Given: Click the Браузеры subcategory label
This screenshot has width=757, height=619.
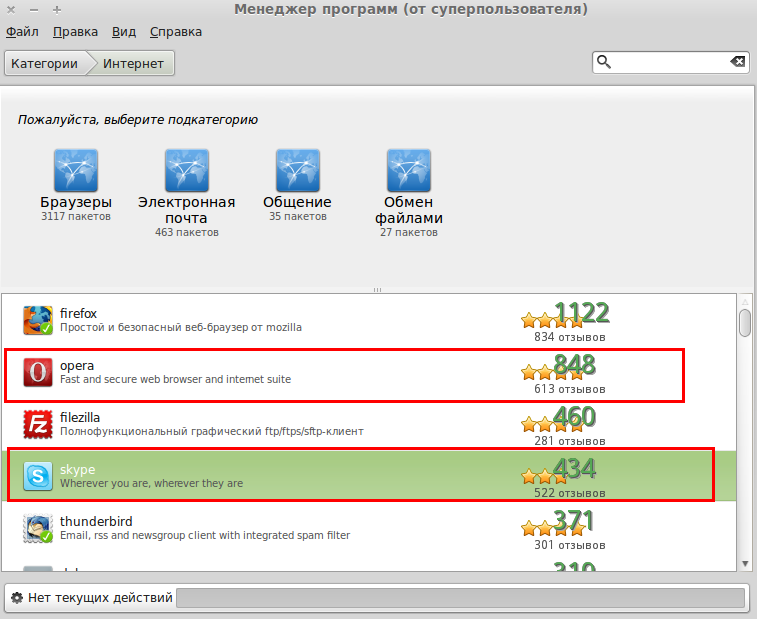Looking at the screenshot, I should [76, 202].
